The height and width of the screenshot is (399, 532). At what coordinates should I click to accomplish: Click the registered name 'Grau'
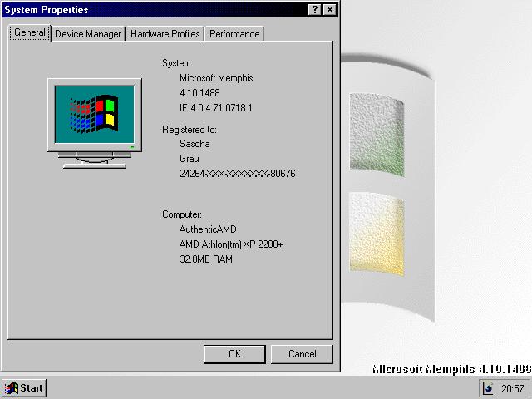click(190, 159)
